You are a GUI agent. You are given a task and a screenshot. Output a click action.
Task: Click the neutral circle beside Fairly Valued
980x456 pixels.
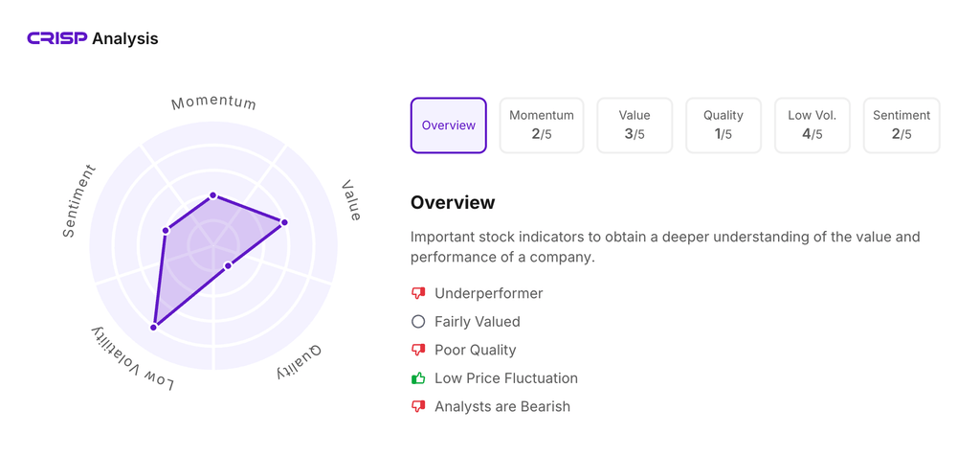[418, 322]
